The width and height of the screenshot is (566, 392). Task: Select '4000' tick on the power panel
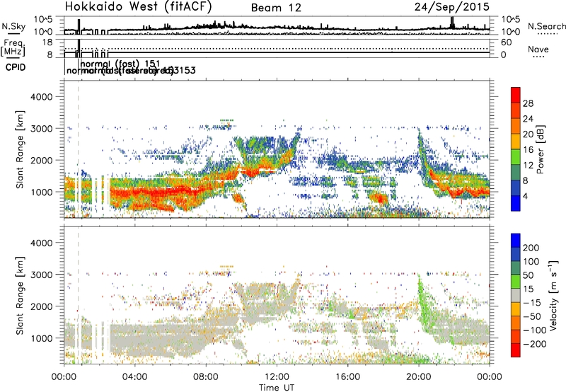click(41, 97)
